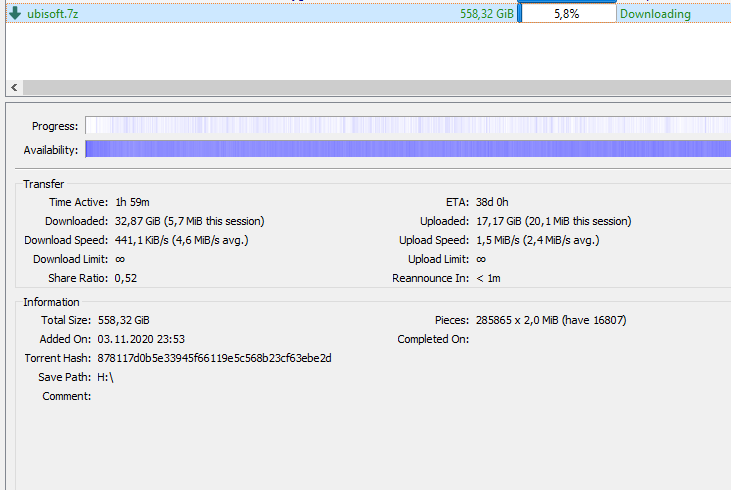Click the 558,32 GiB size cell in torrent row

click(x=487, y=14)
